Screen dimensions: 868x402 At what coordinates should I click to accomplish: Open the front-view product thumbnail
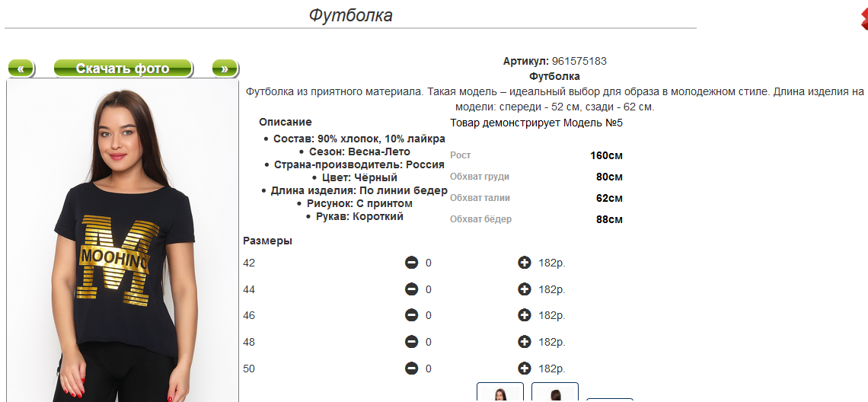coord(500,392)
